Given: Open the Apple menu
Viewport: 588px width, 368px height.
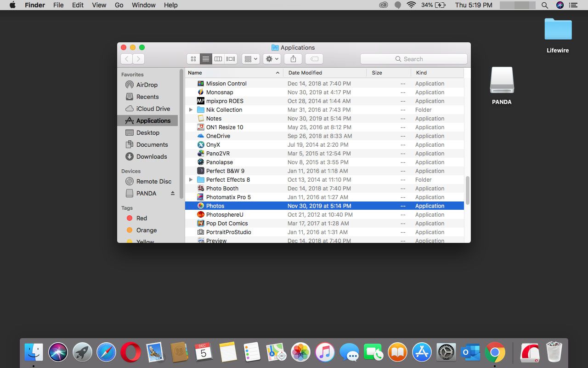Looking at the screenshot, I should tap(12, 5).
